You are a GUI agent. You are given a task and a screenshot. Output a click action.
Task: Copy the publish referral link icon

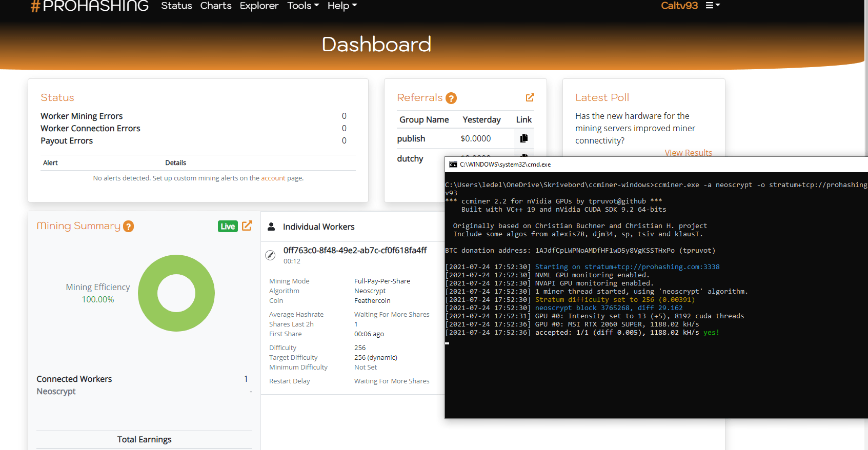[x=524, y=138]
